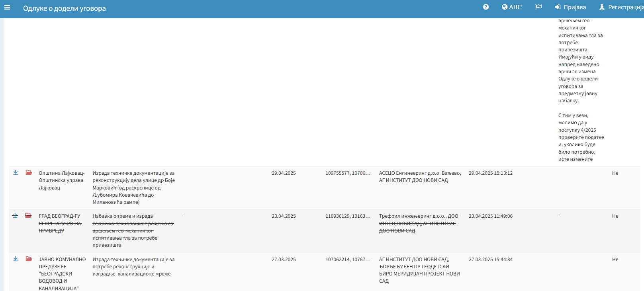Download the Општина Лајковац decision document
Image resolution: width=644 pixels, height=291 pixels.
(x=16, y=173)
